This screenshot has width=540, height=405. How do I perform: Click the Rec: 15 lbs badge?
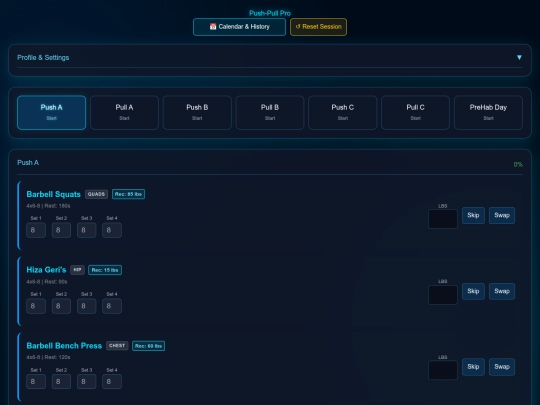click(105, 270)
